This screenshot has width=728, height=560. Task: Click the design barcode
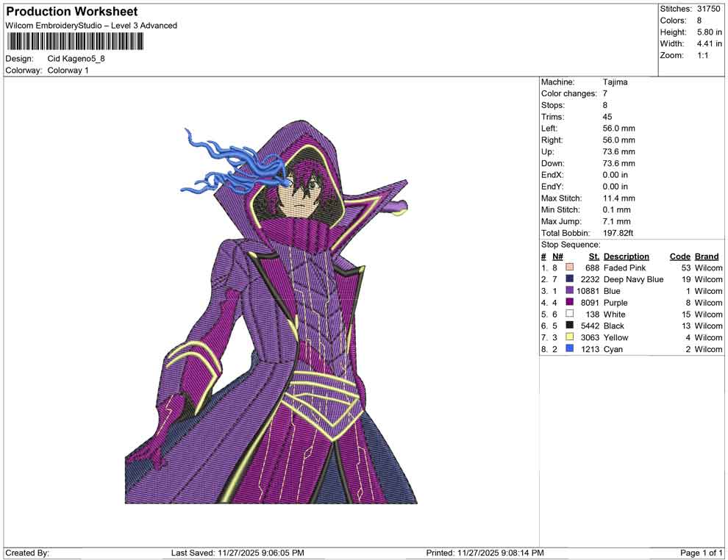click(x=75, y=42)
